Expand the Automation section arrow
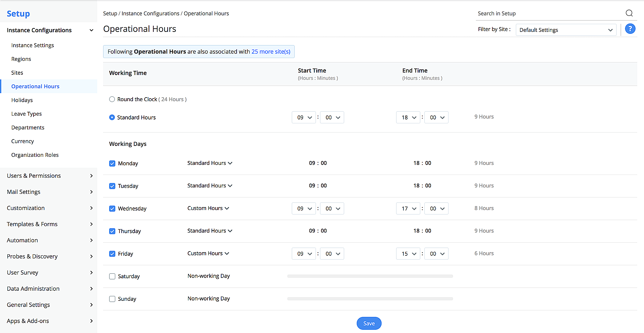The height and width of the screenshot is (333, 644). (91, 240)
